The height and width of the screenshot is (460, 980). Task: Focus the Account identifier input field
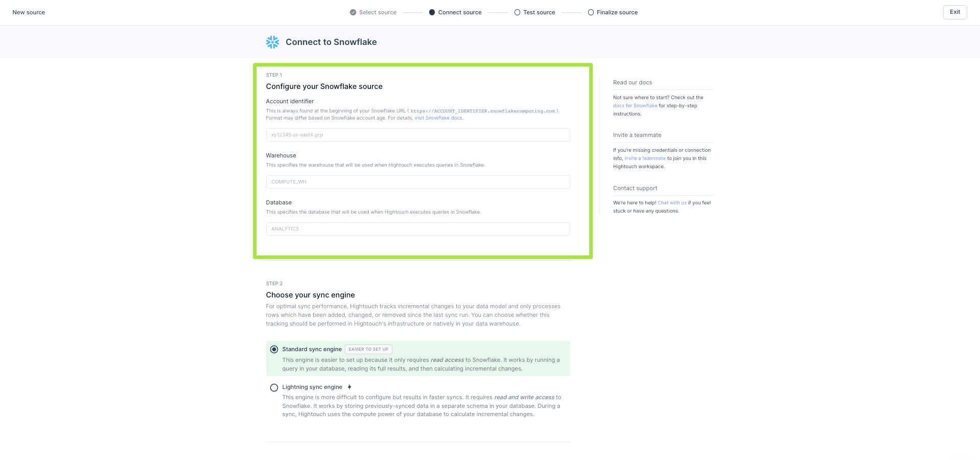click(418, 135)
